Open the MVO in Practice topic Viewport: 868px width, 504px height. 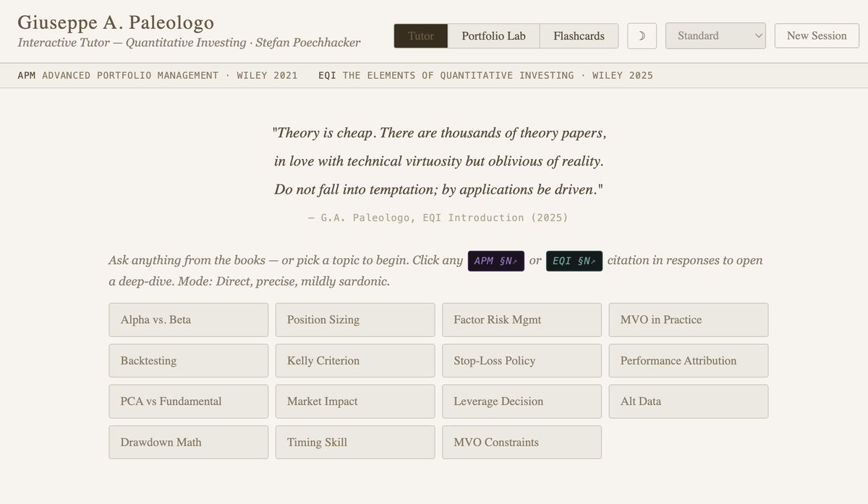689,320
